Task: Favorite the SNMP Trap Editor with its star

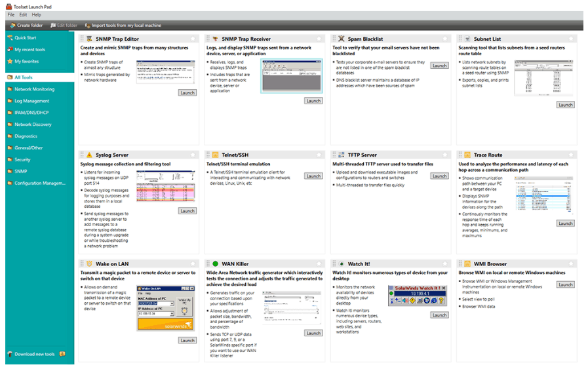Action: 193,39
